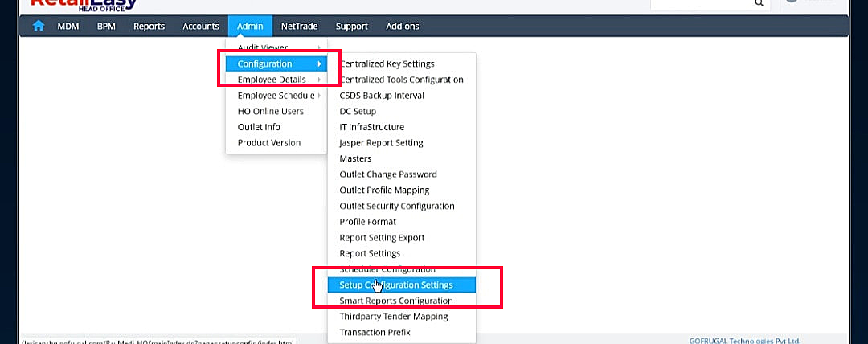Open the Reports menu
Image resolution: width=868 pixels, height=344 pixels.
[x=149, y=26]
